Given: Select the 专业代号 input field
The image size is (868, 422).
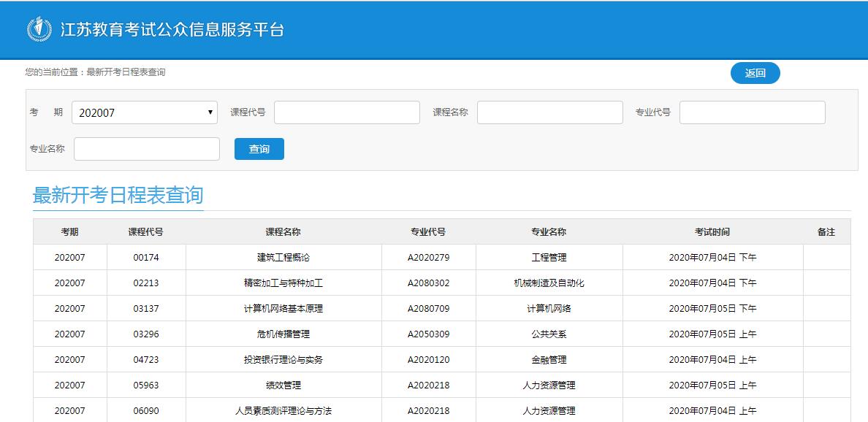Looking at the screenshot, I should tap(752, 112).
